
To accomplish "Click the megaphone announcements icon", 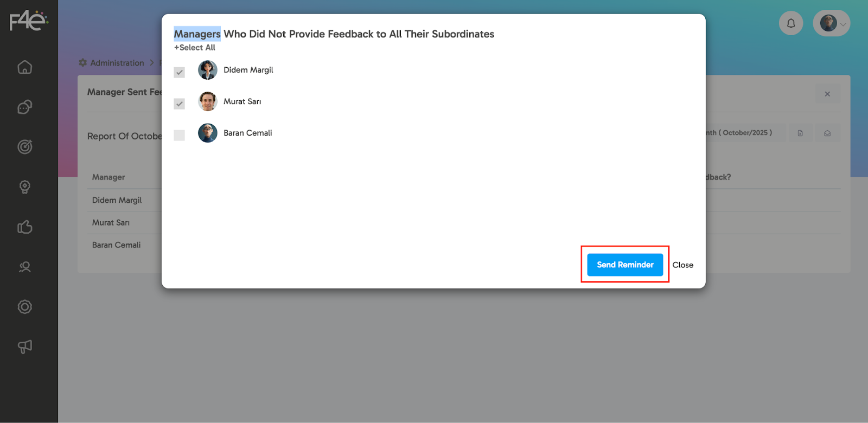I will [x=25, y=347].
